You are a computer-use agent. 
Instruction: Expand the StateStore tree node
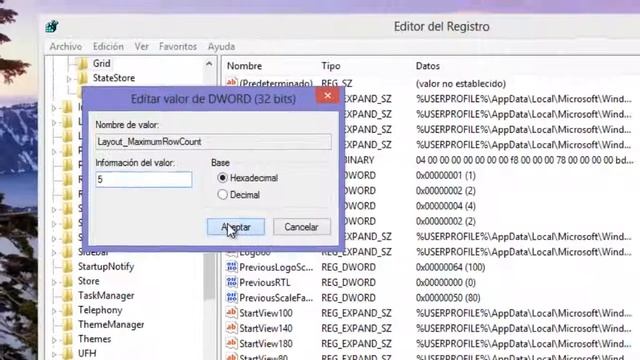[69, 78]
